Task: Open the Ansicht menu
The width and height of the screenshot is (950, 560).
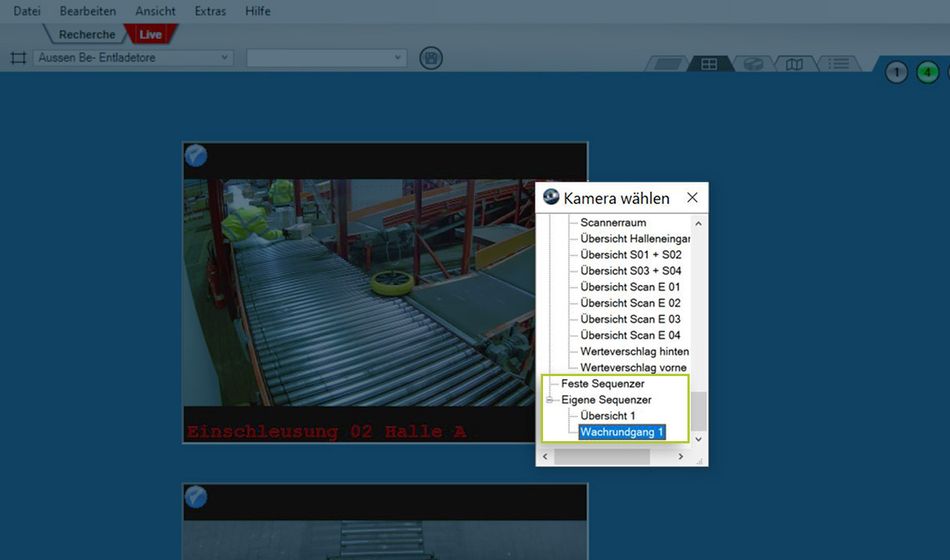Action: (156, 11)
